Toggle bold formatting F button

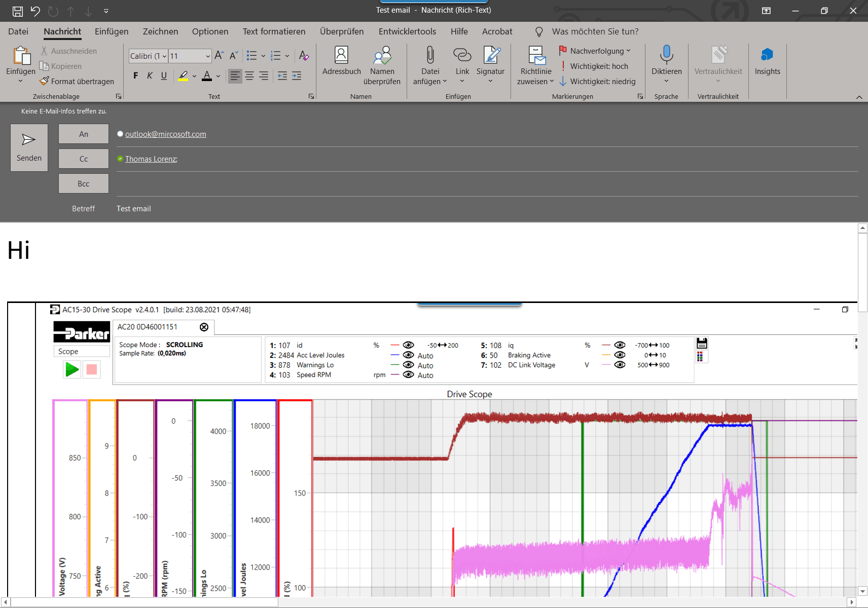coord(135,76)
